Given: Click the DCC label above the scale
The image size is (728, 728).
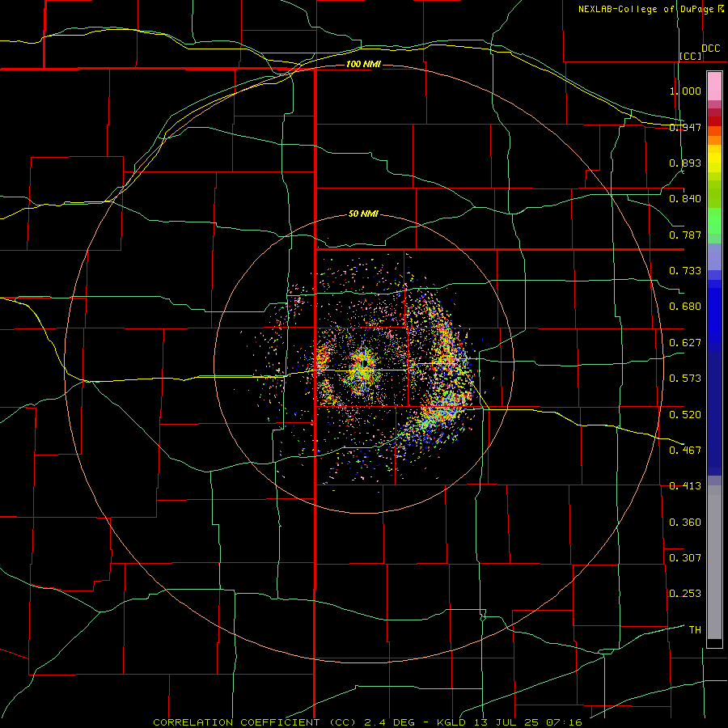Looking at the screenshot, I should tap(711, 49).
